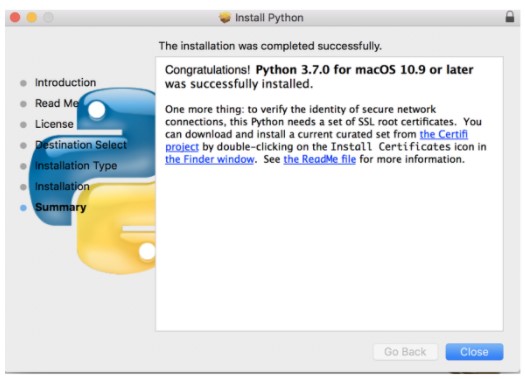This screenshot has width=525, height=379.
Task: Select the License step
Action: (54, 124)
